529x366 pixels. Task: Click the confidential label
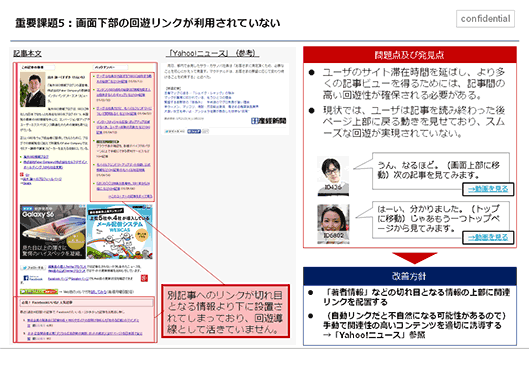[x=485, y=19]
